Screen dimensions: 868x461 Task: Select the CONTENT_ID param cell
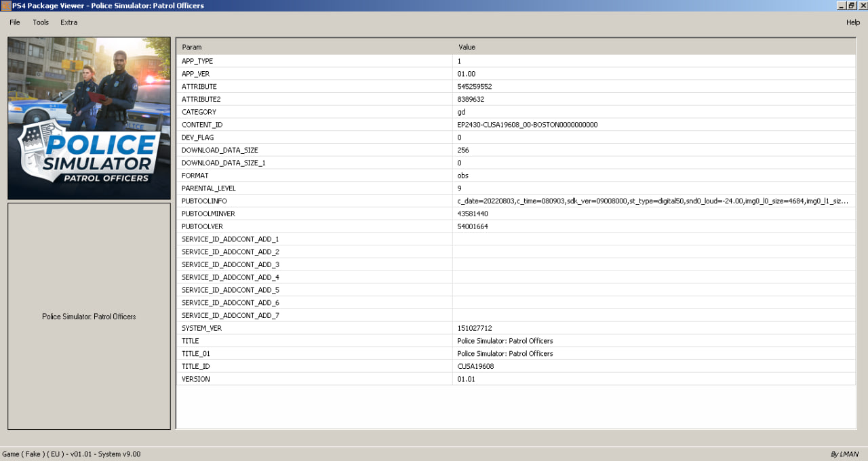click(315, 125)
